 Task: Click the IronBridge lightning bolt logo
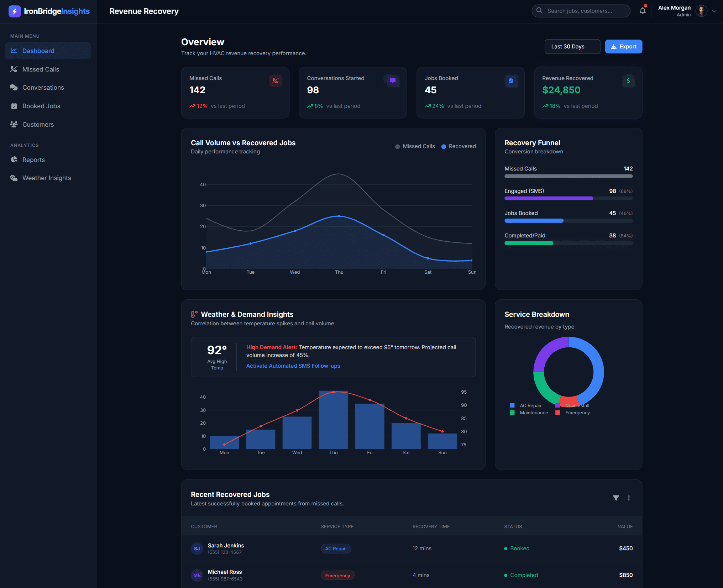tap(15, 11)
